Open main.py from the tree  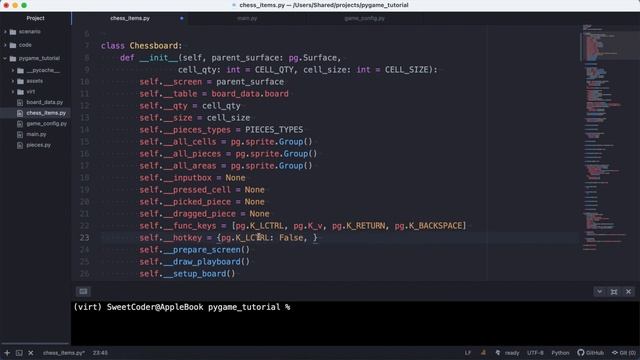point(36,134)
